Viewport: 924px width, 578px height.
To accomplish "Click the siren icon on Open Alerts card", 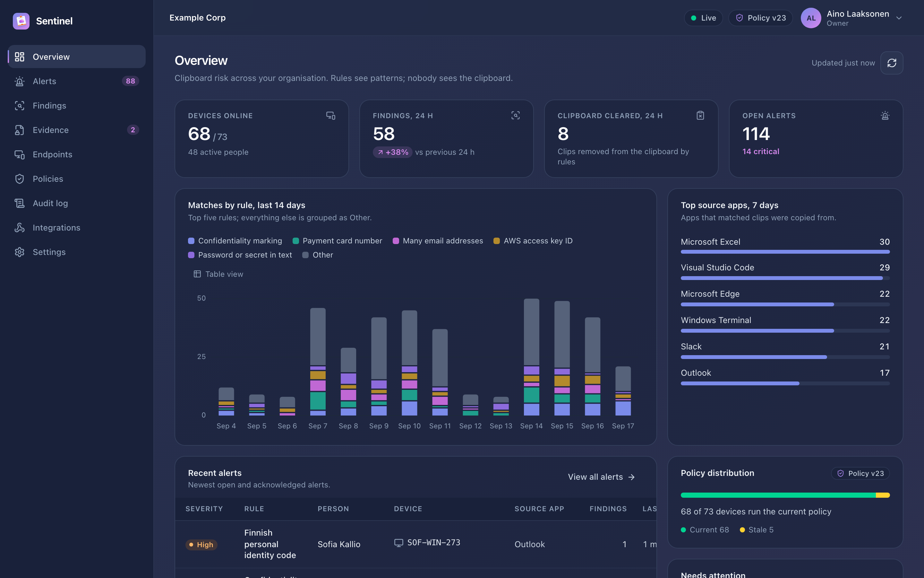I will [x=885, y=116].
